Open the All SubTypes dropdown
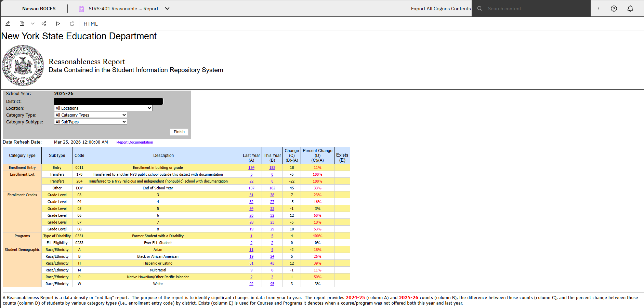Viewport: 644px width, 308px height. click(91, 122)
